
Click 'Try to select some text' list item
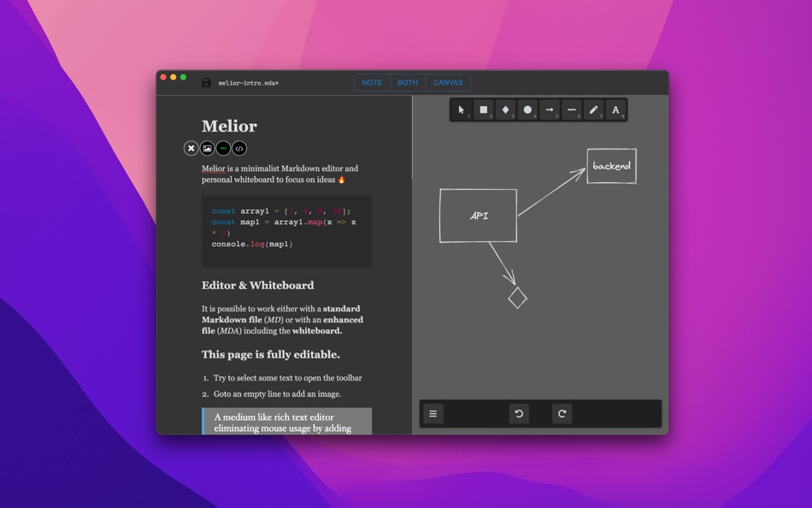pos(287,378)
